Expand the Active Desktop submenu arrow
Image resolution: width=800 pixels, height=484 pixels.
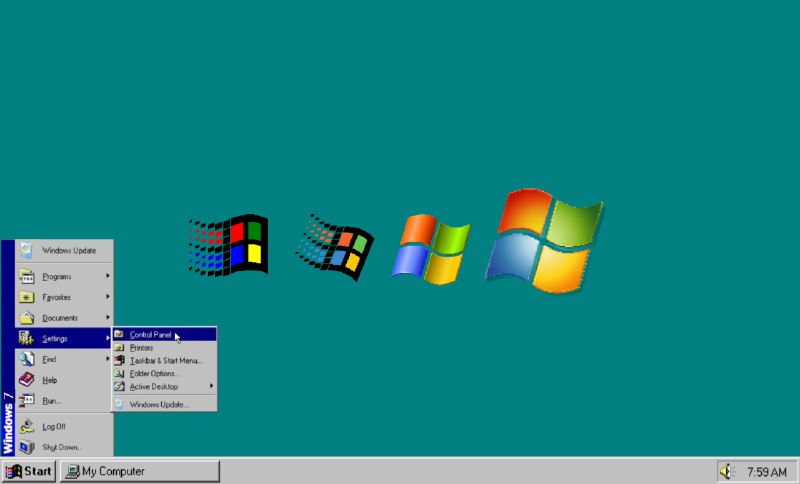coord(211,386)
